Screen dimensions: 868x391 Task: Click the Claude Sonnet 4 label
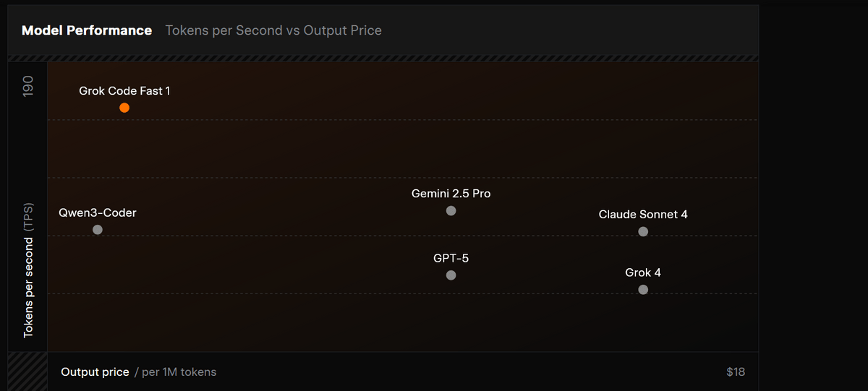click(x=643, y=215)
